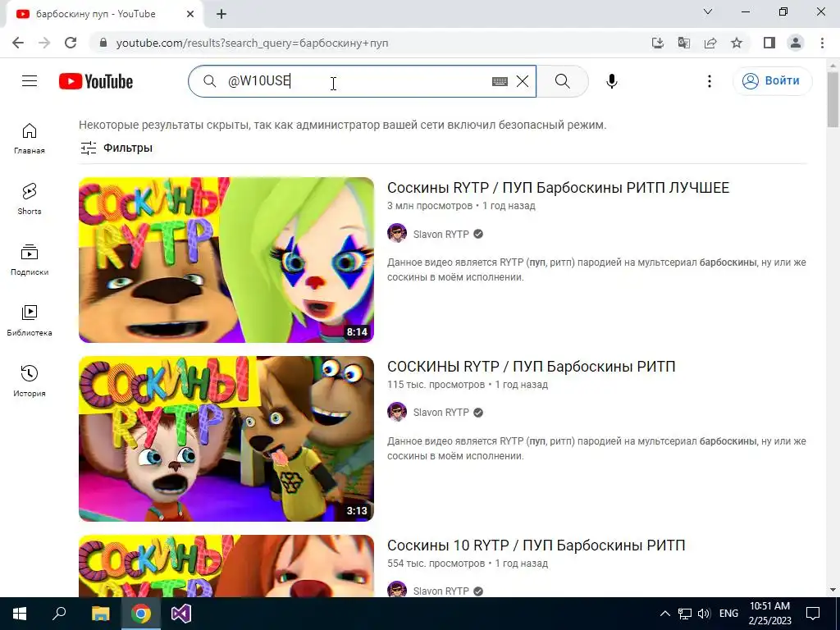The width and height of the screenshot is (840, 630).
Task: Click Slavon RYTP avatar of second result
Action: point(397,412)
